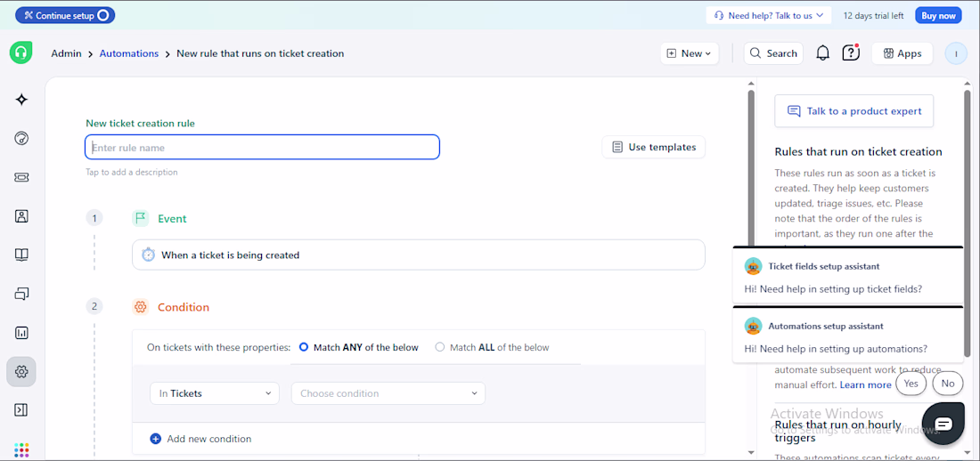Select the Match ANY radio option
The width and height of the screenshot is (980, 461).
(x=304, y=347)
